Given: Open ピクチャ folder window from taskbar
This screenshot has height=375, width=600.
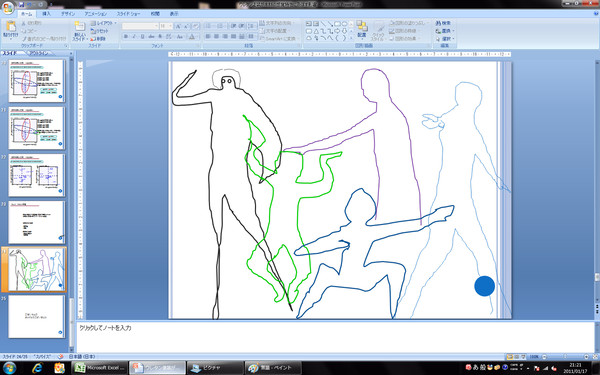Looking at the screenshot, I should click(x=215, y=368).
